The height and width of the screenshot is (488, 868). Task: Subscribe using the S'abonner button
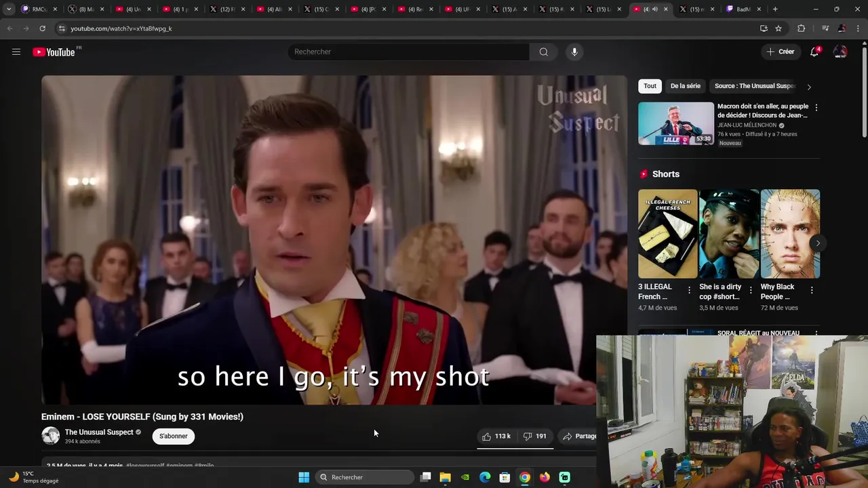point(174,436)
